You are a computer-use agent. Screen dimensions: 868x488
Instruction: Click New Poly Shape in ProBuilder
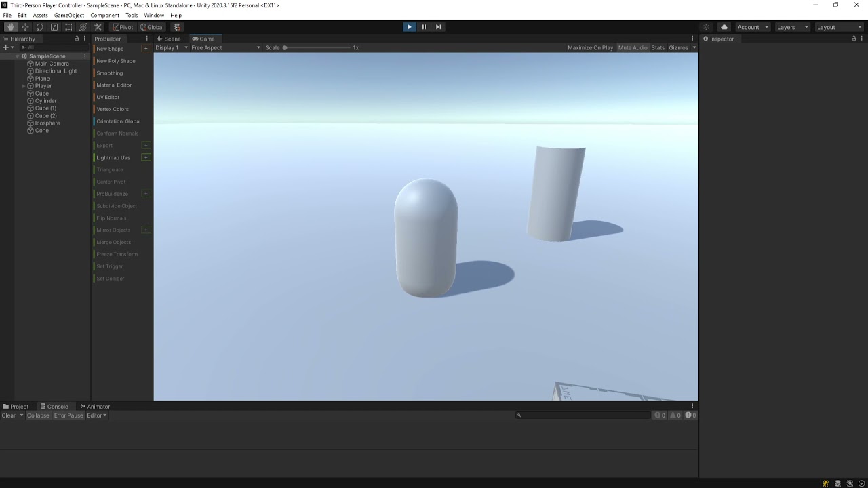pos(115,60)
